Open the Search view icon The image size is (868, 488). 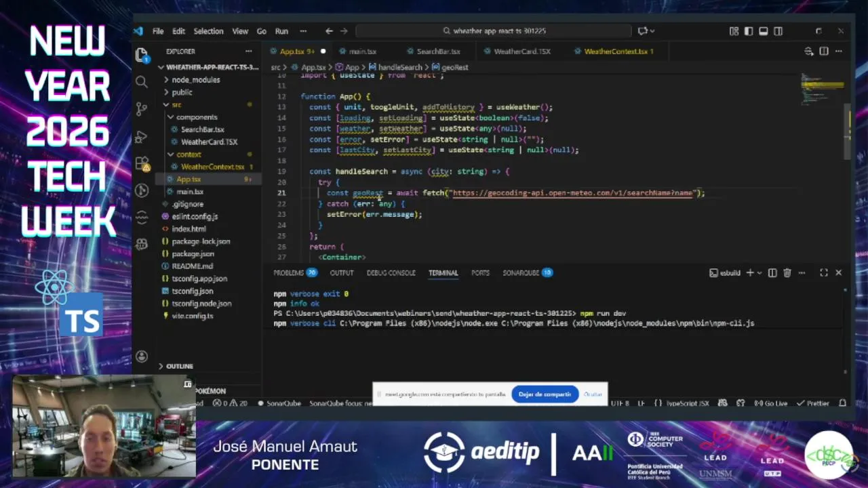[x=142, y=82]
